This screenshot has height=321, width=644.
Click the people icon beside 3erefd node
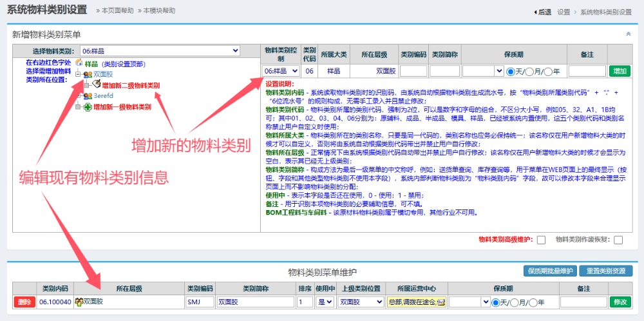click(88, 95)
